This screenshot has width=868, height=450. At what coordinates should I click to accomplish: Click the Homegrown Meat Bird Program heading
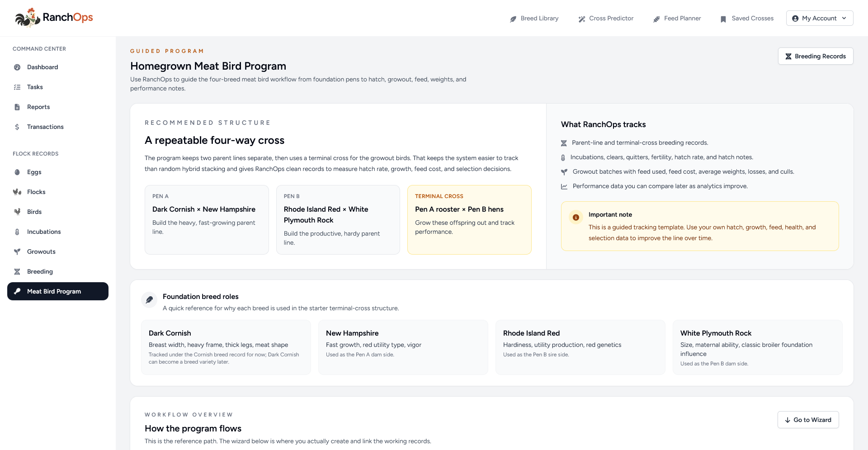pos(208,66)
